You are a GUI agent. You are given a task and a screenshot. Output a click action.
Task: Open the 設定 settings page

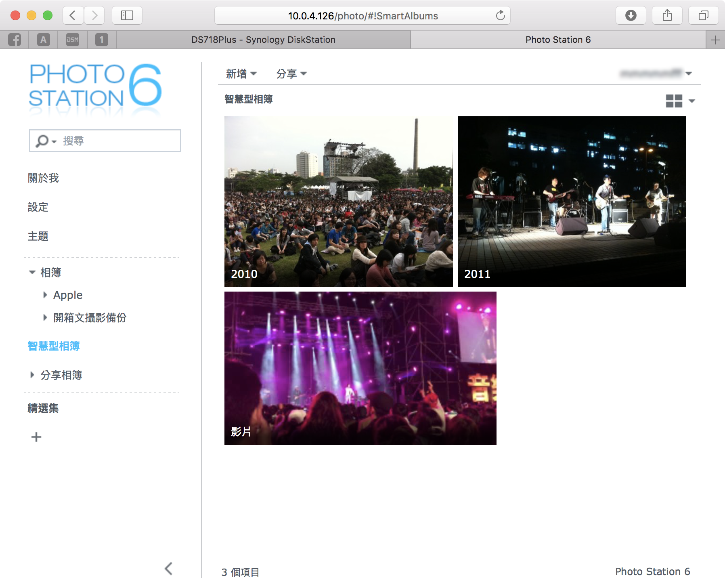tap(38, 207)
